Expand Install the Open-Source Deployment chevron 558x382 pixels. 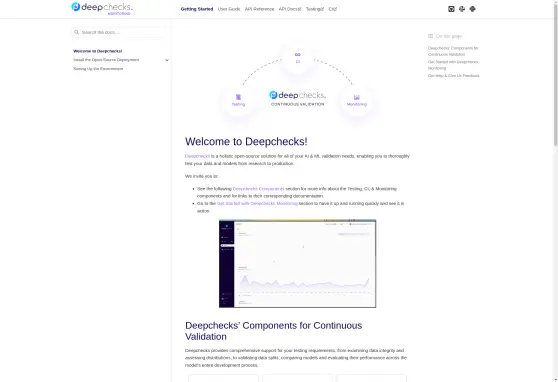point(167,60)
